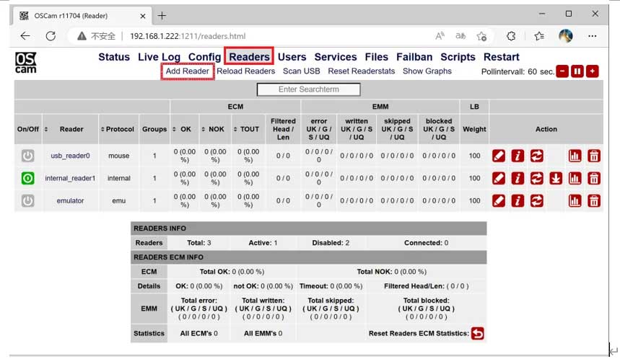Edit the emulator reader settings
The image size is (620, 364).
[x=499, y=201]
